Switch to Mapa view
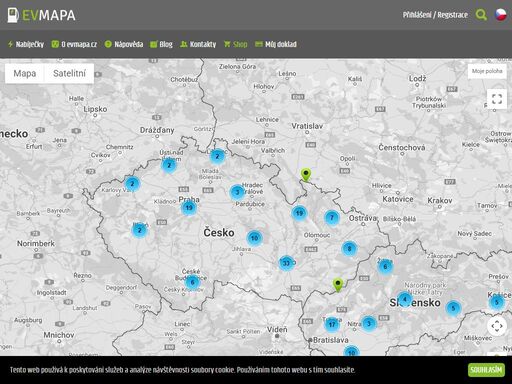 pos(25,73)
